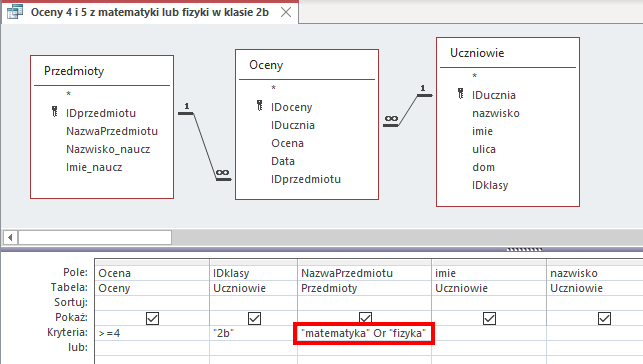Select Nazwisko_naucz field in Przedmioty table

pyautogui.click(x=108, y=149)
